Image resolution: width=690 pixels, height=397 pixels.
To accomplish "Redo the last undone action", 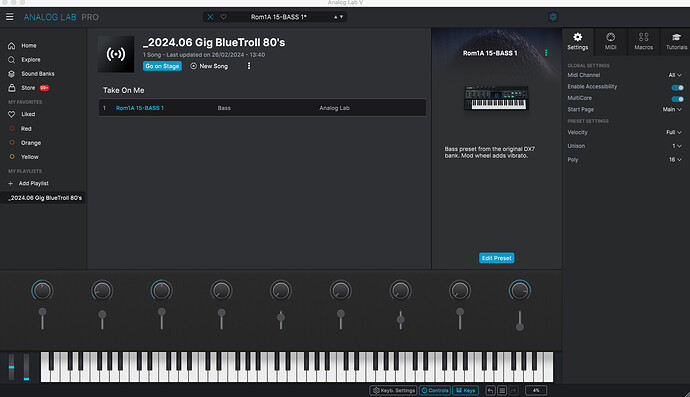I will pos(514,390).
